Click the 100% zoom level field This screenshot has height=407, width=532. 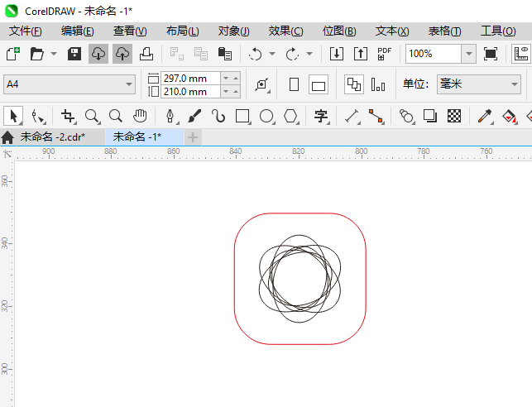(x=434, y=54)
